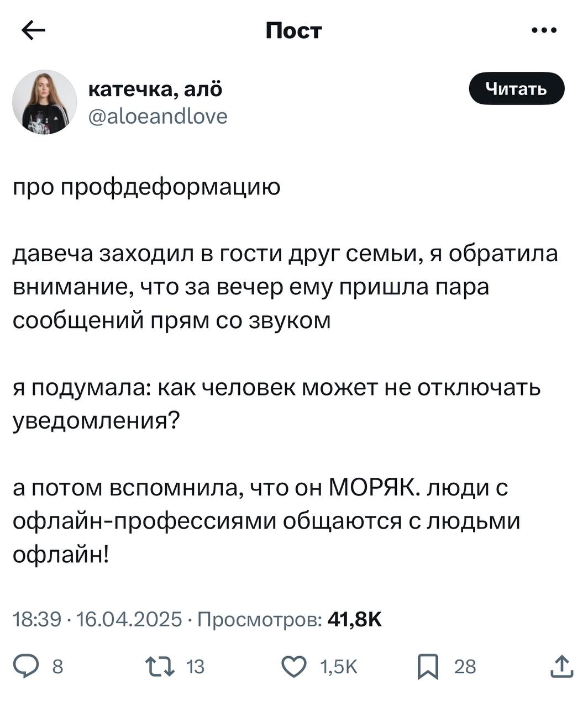Viewport: 588px width, 707px height.
Task: Tap the repost arrows icon
Action: pyautogui.click(x=159, y=667)
